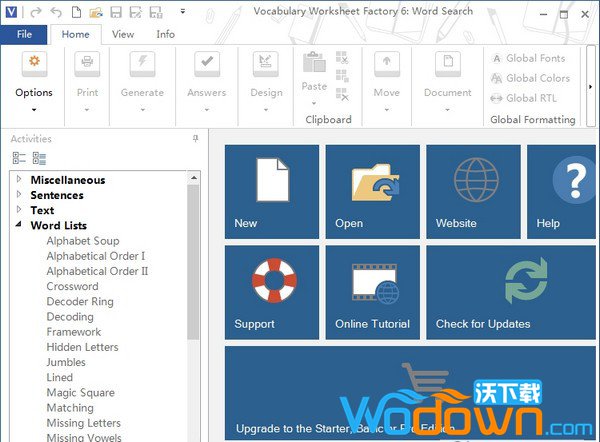Expand the Document dropdown arrow
The width and height of the screenshot is (600, 442).
[x=447, y=110]
